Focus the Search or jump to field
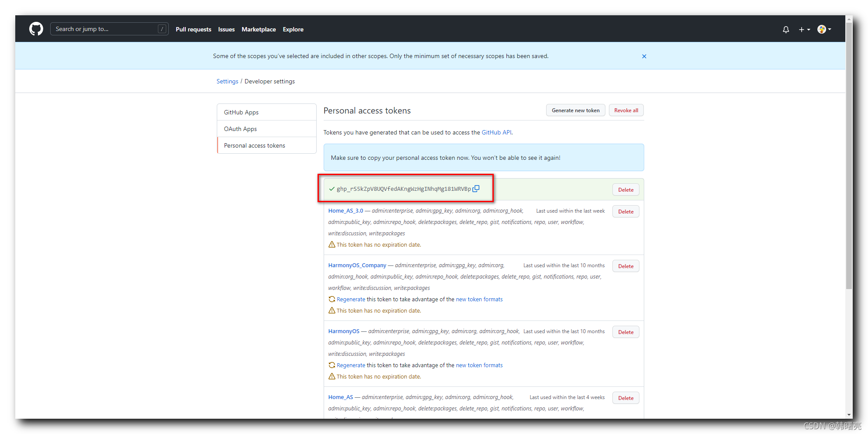Image resolution: width=868 pixels, height=434 pixels. pyautogui.click(x=109, y=29)
